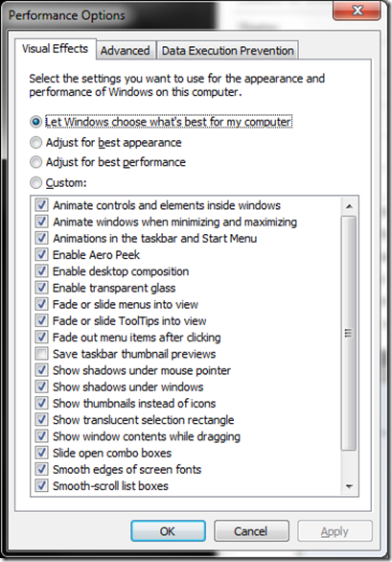
Task: Click the visual effects list scrollbar thumb
Action: pyautogui.click(x=349, y=333)
